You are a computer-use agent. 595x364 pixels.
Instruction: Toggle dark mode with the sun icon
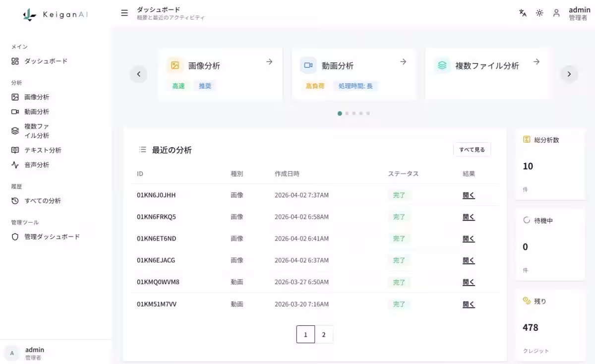pos(539,13)
